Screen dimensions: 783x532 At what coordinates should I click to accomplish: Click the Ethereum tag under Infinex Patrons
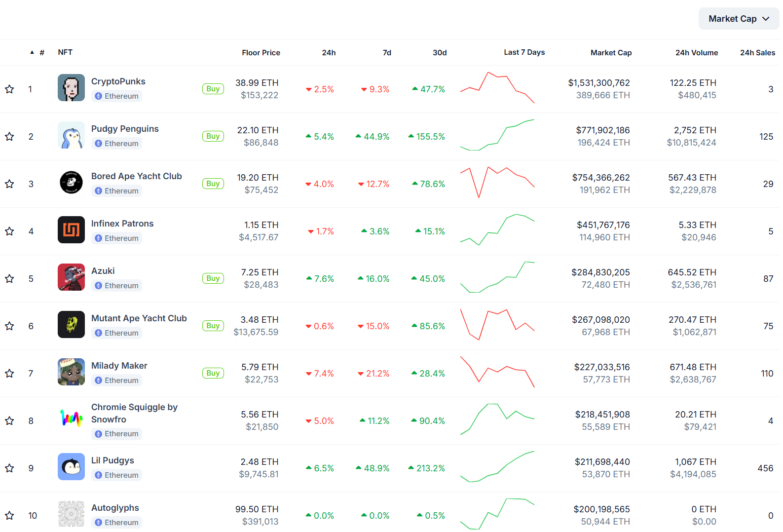point(116,238)
